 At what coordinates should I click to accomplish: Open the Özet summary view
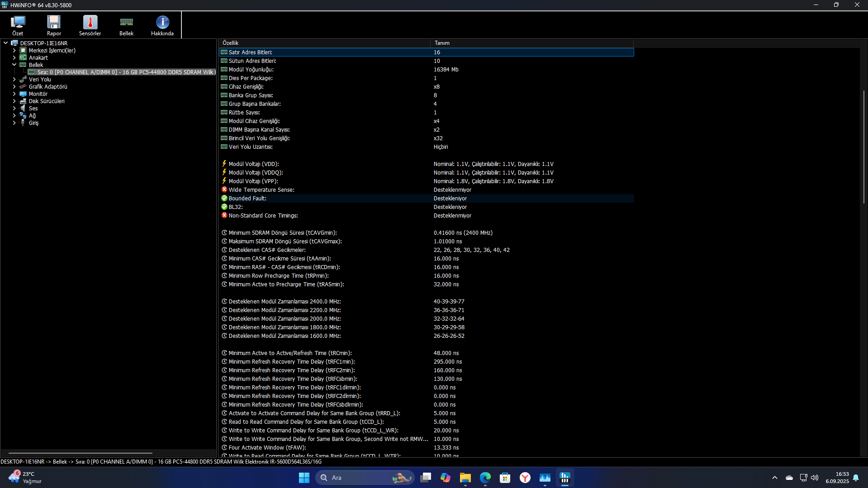click(x=18, y=25)
